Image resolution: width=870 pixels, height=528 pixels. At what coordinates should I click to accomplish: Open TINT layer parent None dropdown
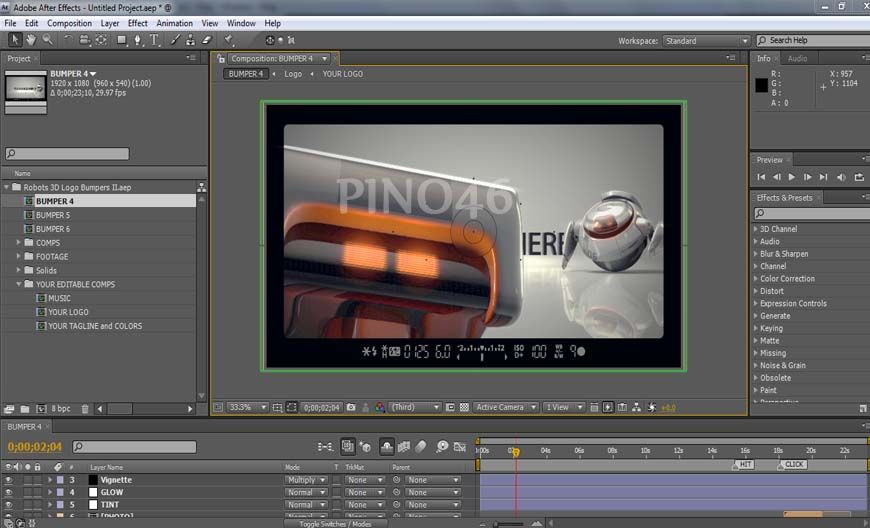(x=433, y=505)
